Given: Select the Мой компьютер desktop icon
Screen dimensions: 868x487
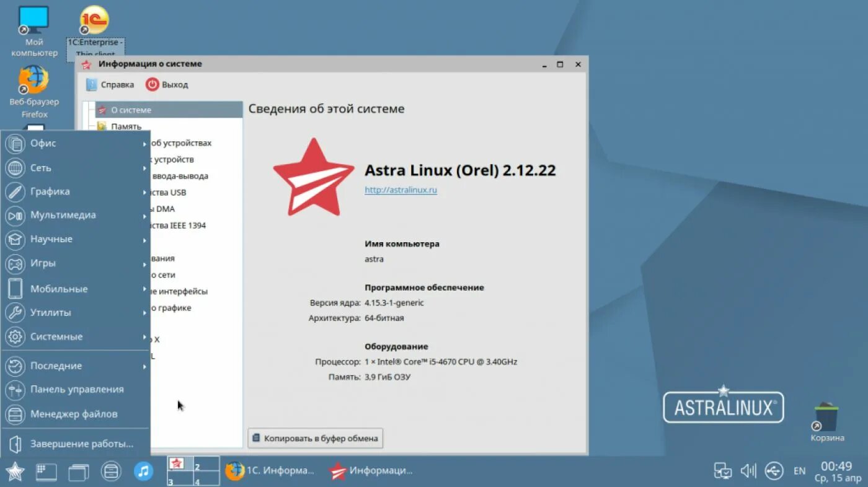Looking at the screenshot, I should (x=34, y=32).
